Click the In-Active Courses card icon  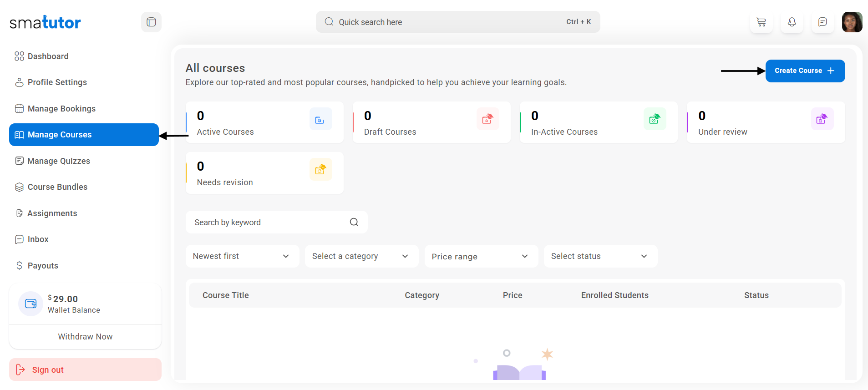655,119
